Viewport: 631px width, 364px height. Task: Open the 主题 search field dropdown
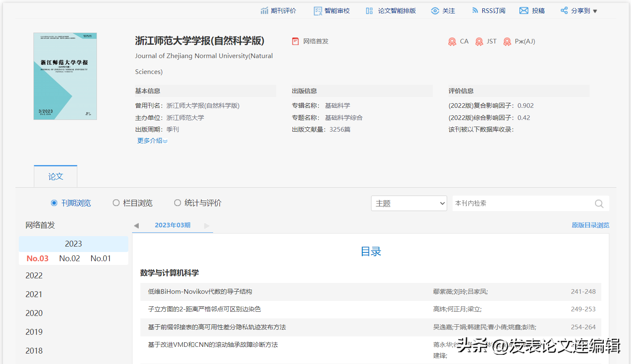(409, 204)
